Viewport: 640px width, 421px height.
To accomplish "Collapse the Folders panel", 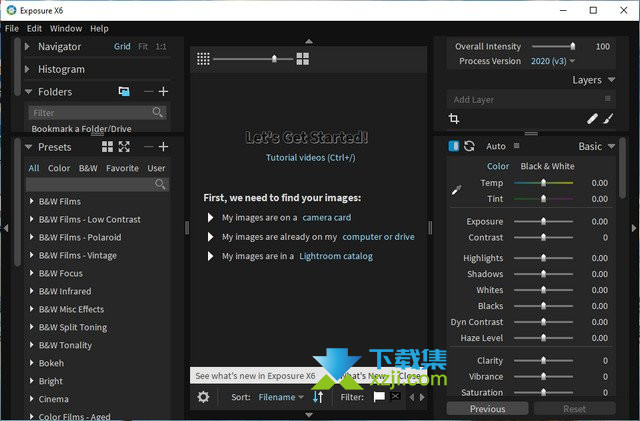I will click(x=28, y=92).
